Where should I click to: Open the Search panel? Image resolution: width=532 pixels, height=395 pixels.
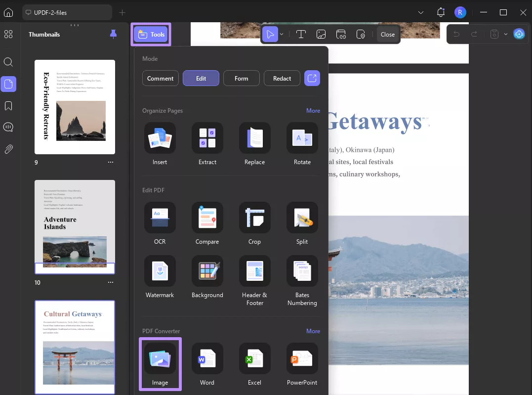click(8, 62)
